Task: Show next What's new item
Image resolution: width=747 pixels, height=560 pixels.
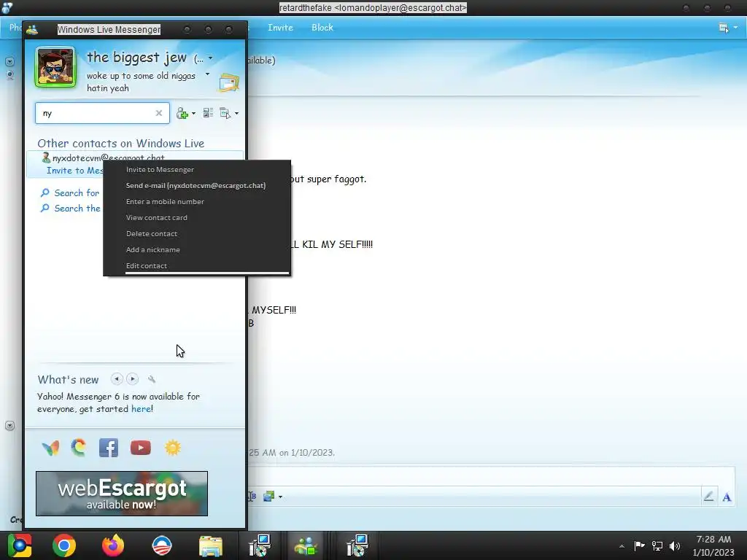Action: (x=133, y=379)
